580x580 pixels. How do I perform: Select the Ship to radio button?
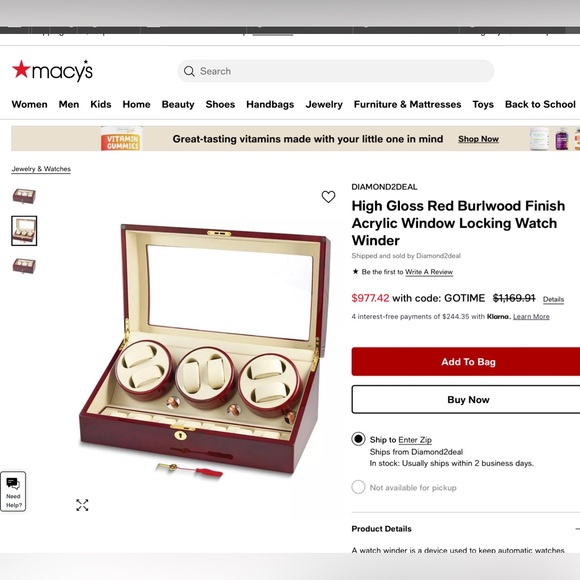point(358,439)
